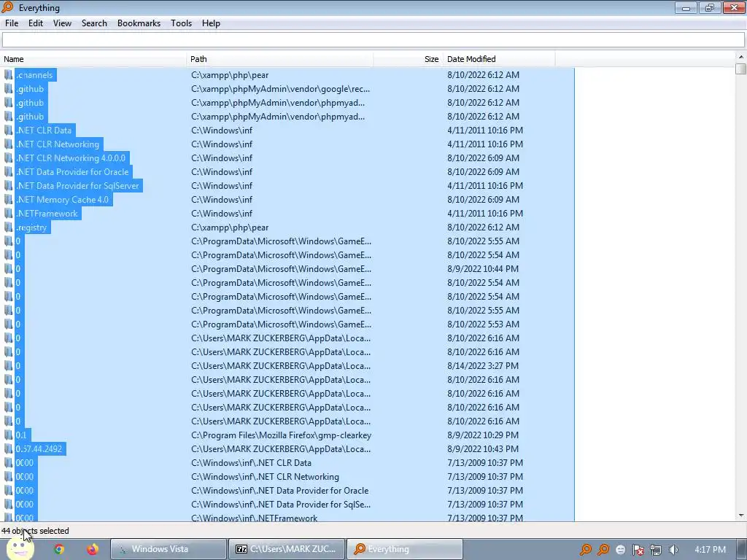Click the path cell of .NETFramework row
Screen dimensions: 747x560
tap(222, 213)
